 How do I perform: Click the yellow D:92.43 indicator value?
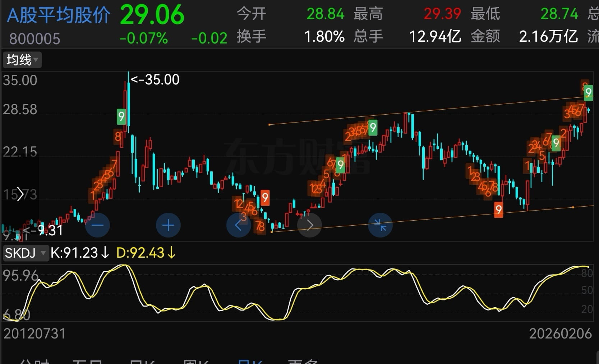click(146, 253)
